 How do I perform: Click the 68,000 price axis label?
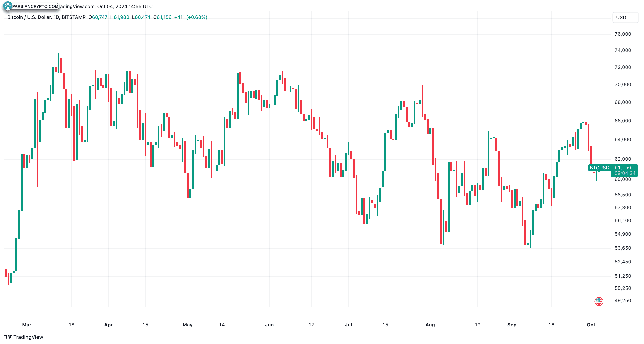623,102
